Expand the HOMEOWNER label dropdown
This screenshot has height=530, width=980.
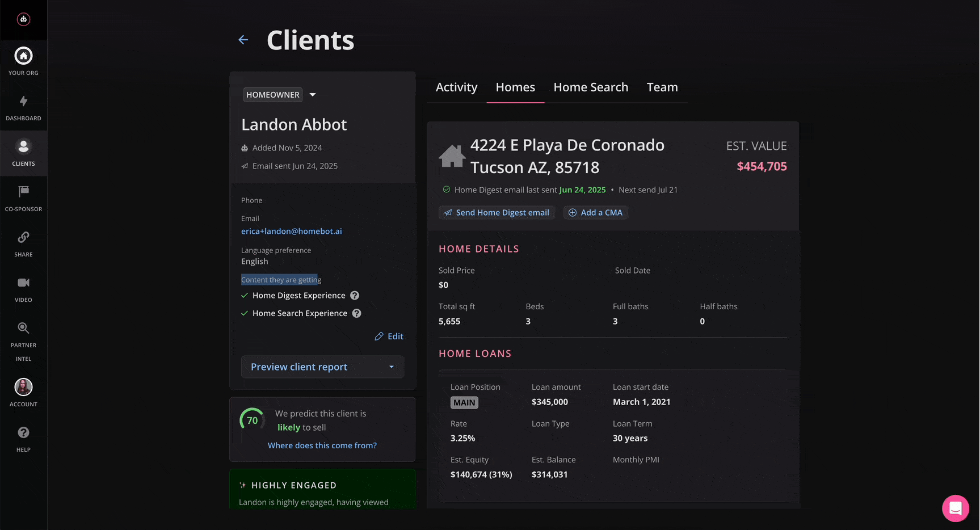point(313,95)
